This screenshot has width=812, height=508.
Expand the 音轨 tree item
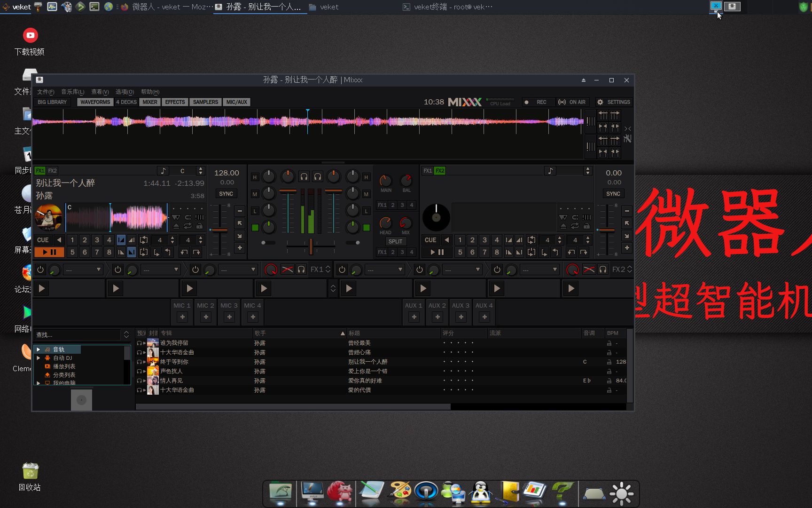point(39,349)
